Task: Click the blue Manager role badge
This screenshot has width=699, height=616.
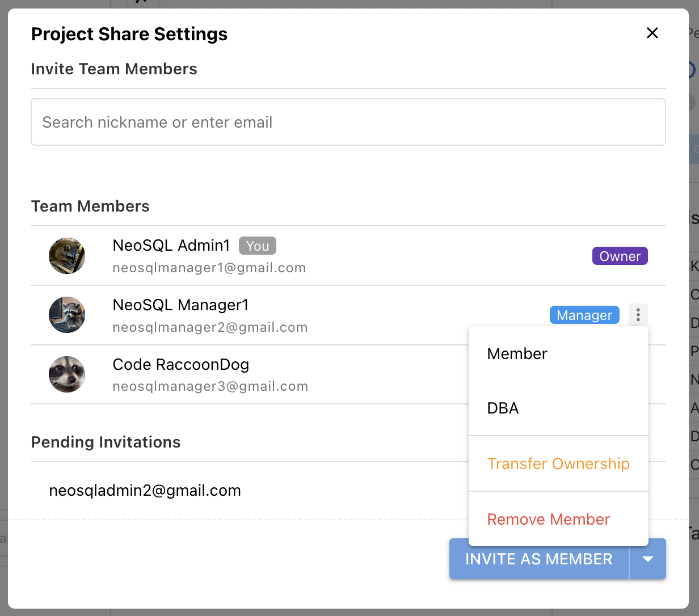Action: [584, 315]
